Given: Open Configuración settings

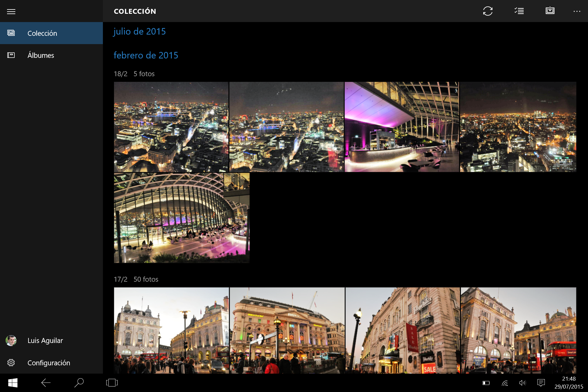Looking at the screenshot, I should tap(48, 363).
